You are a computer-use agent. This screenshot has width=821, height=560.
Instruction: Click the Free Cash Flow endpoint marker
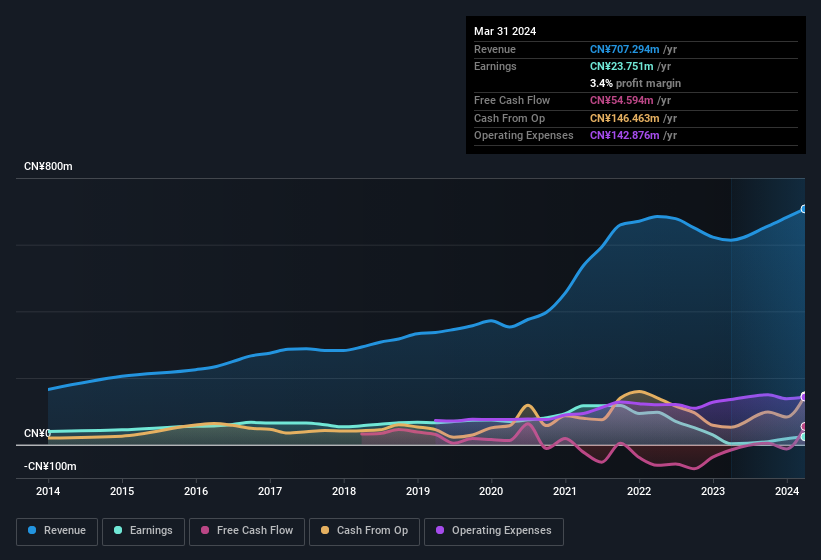point(803,427)
